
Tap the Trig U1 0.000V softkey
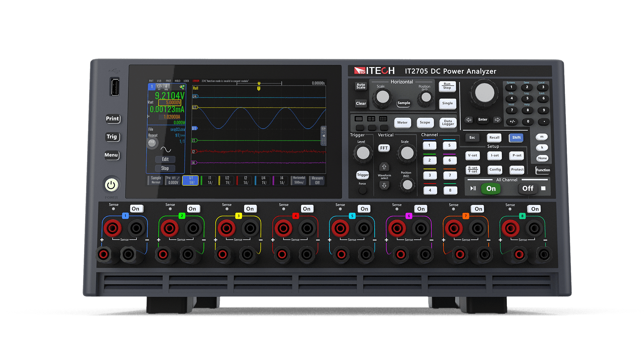(173, 180)
